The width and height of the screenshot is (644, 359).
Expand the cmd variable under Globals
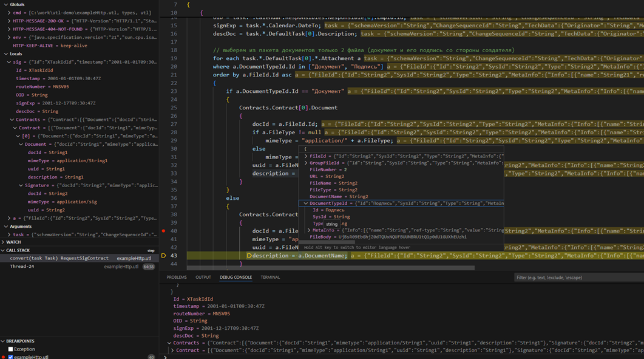(x=9, y=13)
